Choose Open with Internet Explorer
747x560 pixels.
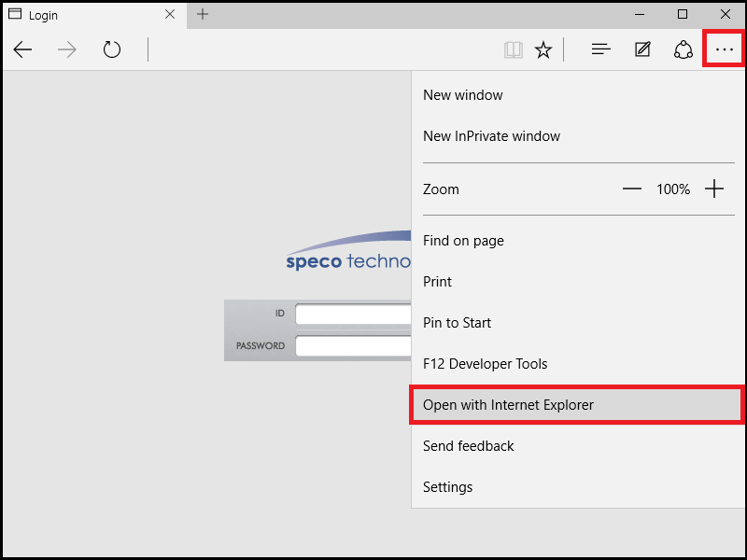tap(508, 405)
